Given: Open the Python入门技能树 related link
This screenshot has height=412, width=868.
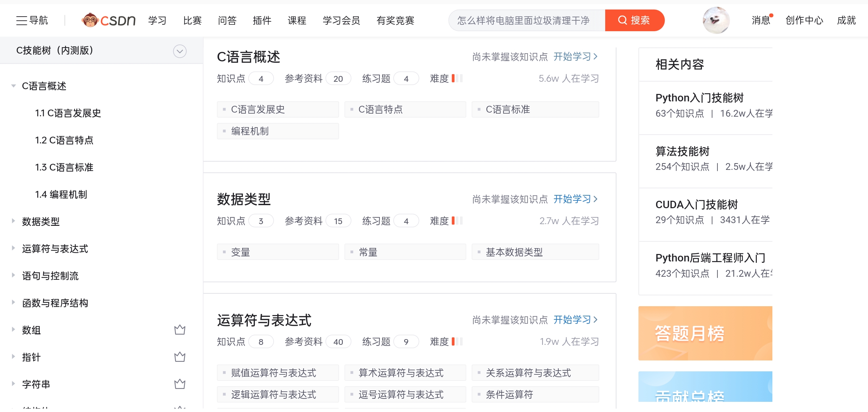Looking at the screenshot, I should [x=699, y=98].
